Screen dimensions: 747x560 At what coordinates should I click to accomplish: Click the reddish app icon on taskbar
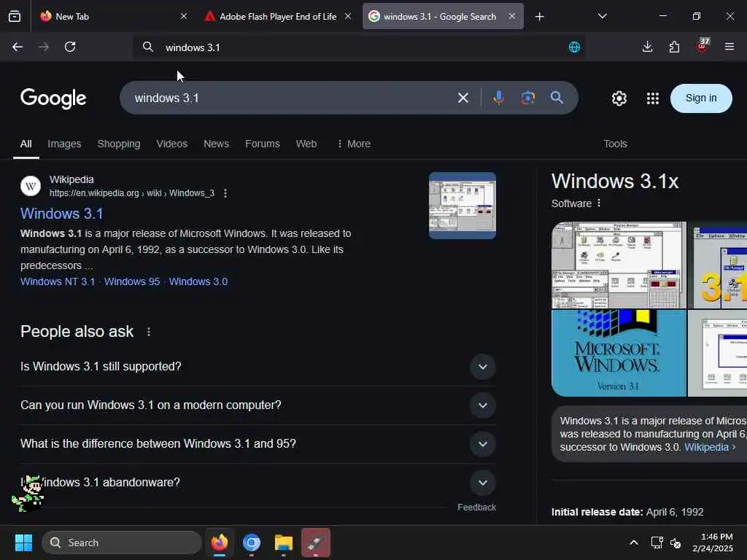click(x=315, y=542)
